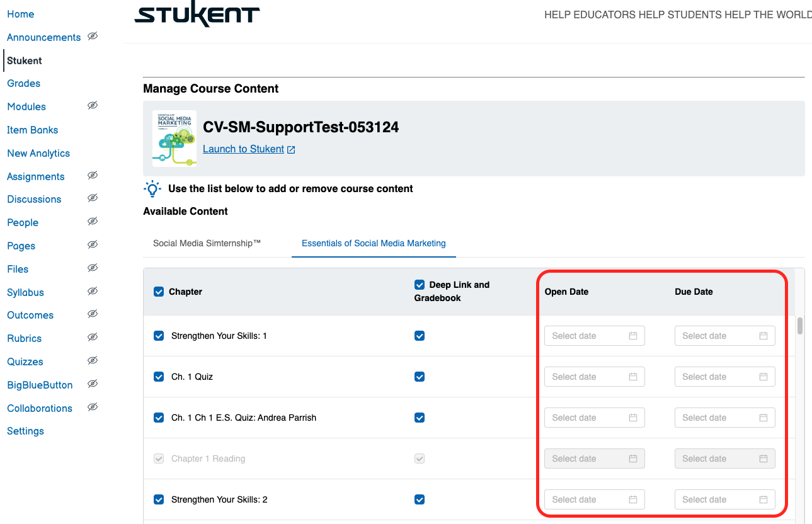Open Settings in course navigation

pyautogui.click(x=25, y=431)
